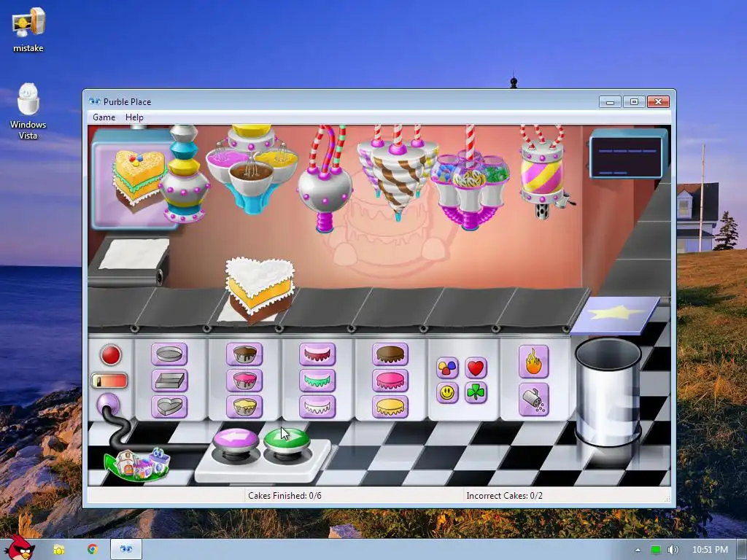The height and width of the screenshot is (560, 747).
Task: Open the mistake desktop shortcut
Action: click(x=28, y=29)
